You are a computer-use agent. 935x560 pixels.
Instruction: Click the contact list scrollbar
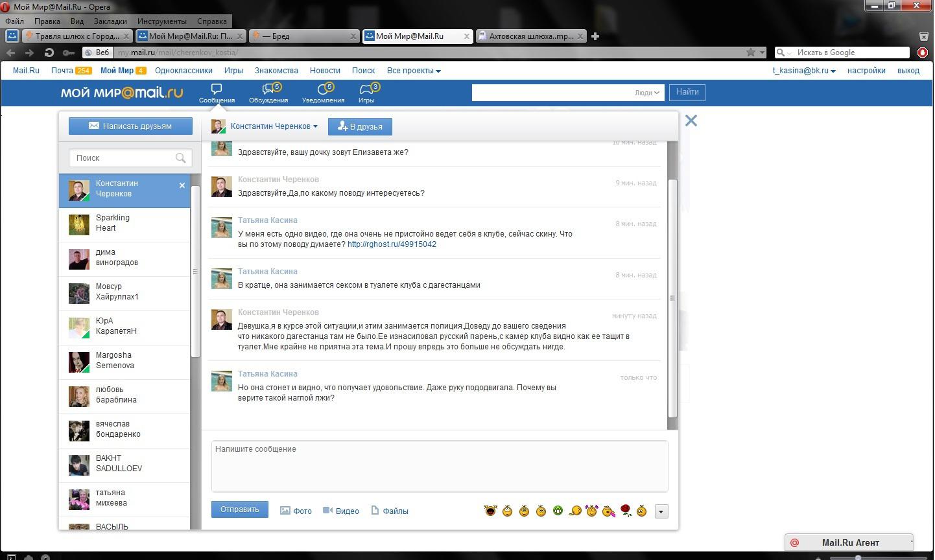pyautogui.click(x=195, y=272)
